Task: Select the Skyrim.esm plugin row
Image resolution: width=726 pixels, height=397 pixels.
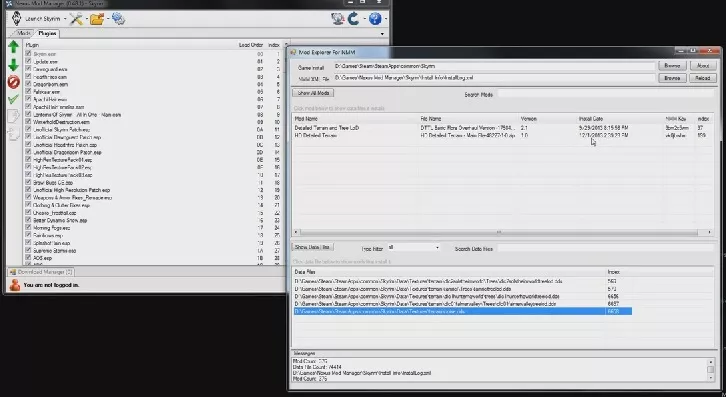Action: click(44, 54)
